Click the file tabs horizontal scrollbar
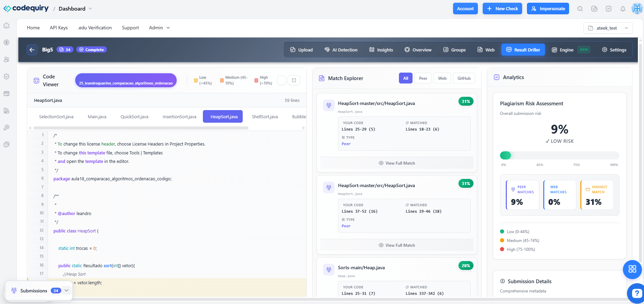Image resolution: width=644 pixels, height=304 pixels. coord(140,128)
